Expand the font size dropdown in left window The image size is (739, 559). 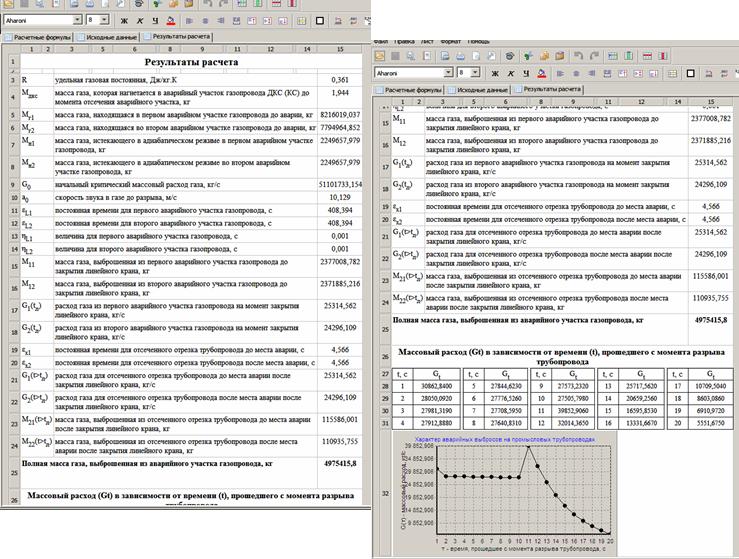[x=104, y=20]
